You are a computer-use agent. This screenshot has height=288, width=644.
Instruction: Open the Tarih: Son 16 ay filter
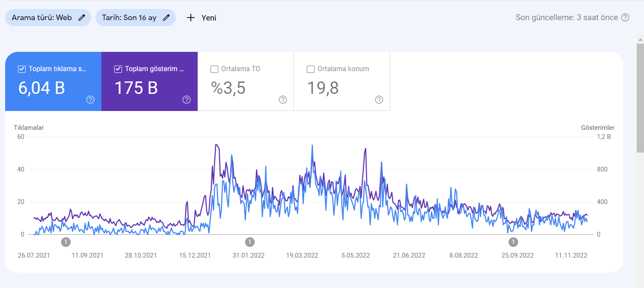click(x=136, y=18)
